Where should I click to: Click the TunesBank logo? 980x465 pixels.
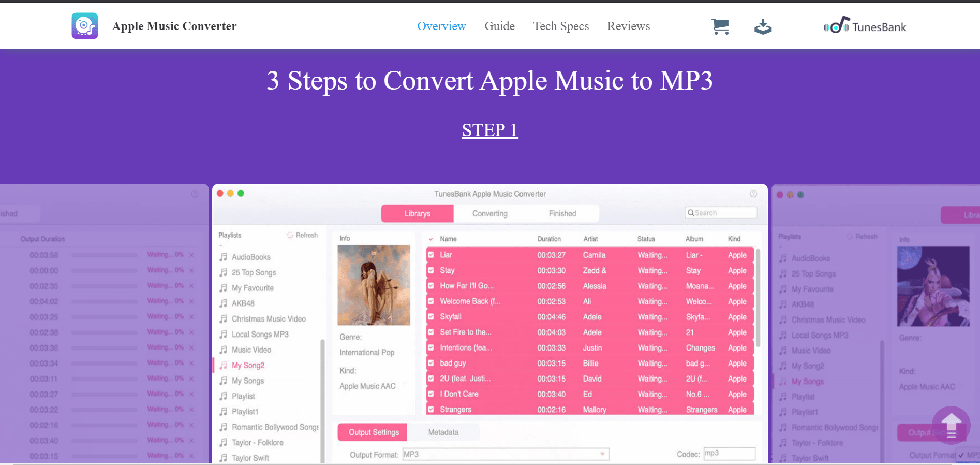click(x=865, y=26)
